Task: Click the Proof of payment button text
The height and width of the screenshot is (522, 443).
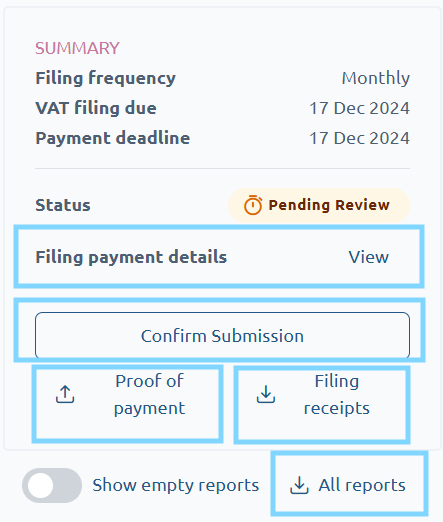Action: point(149,394)
